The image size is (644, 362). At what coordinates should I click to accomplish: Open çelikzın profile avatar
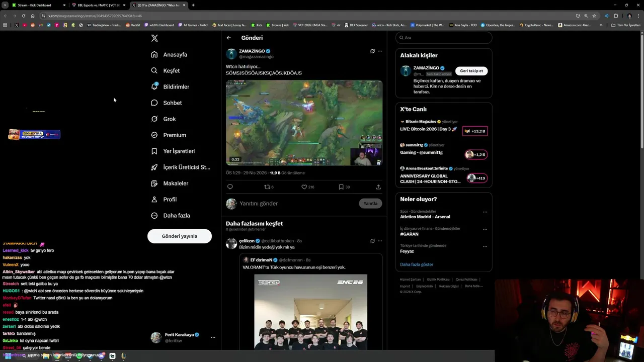pos(231,244)
